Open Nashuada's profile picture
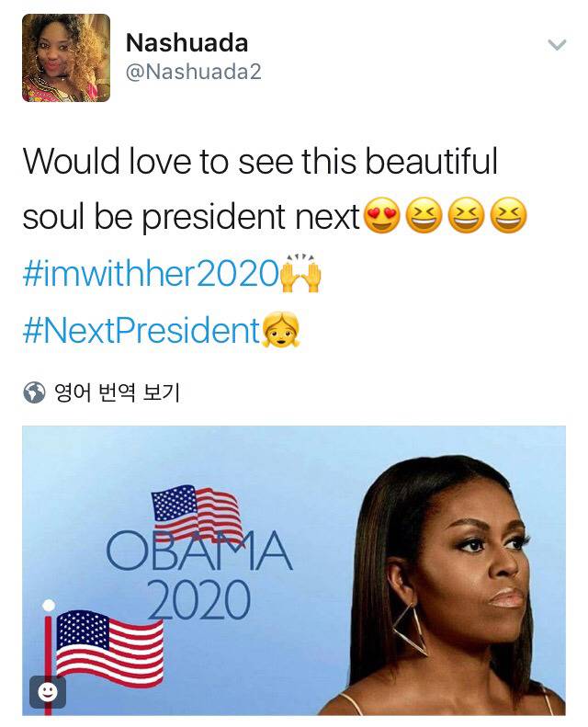The height and width of the screenshot is (727, 588). (66, 57)
